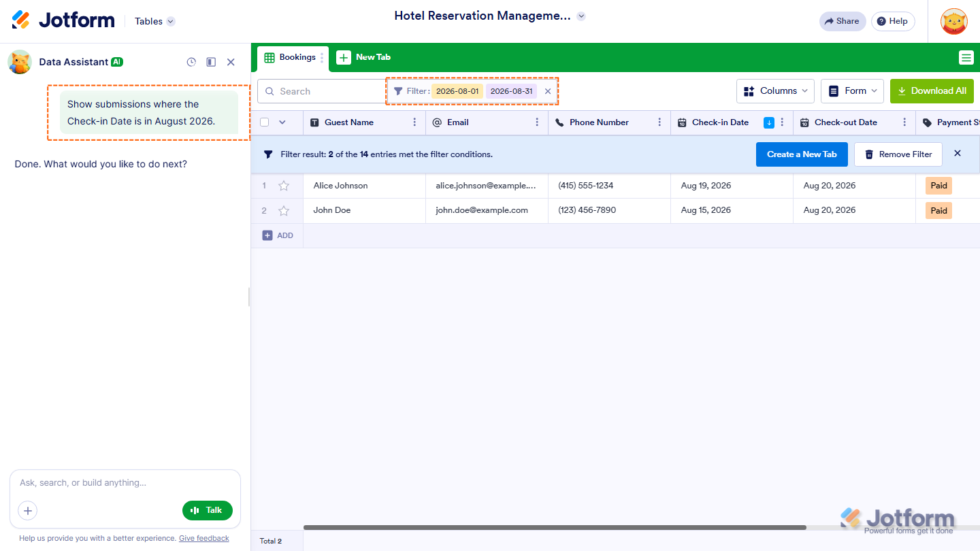Screen dimensions: 980x551
Task: Open the user avatar menu
Action: pyautogui.click(x=954, y=22)
